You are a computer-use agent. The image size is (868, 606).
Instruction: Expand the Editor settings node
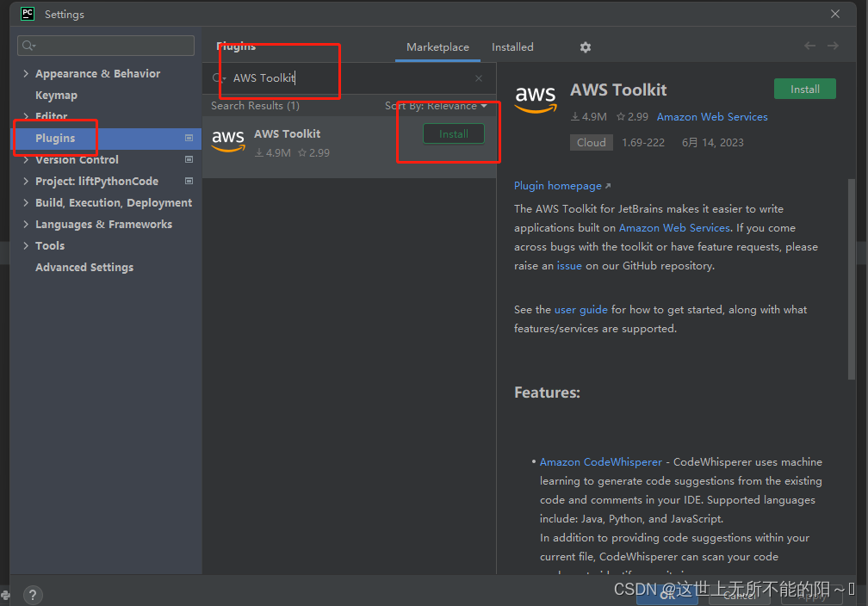coord(26,115)
